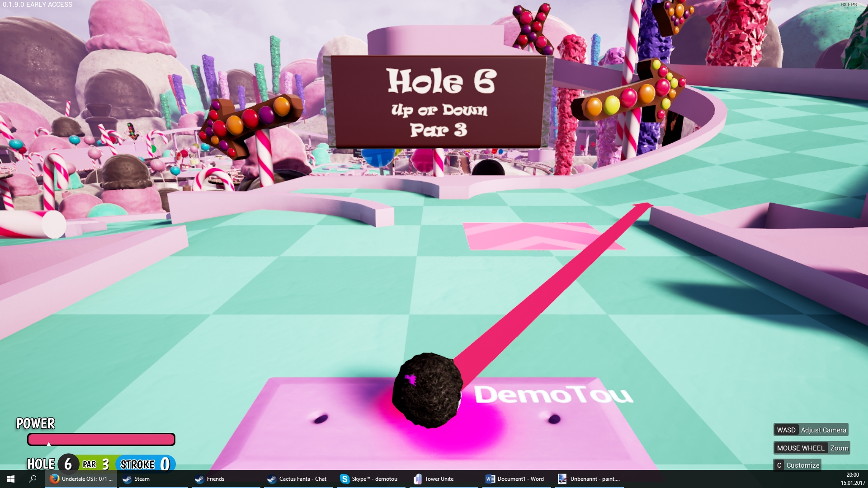Screen dimensions: 868x488
Task: Click the C Customize hint
Action: pyautogui.click(x=798, y=465)
